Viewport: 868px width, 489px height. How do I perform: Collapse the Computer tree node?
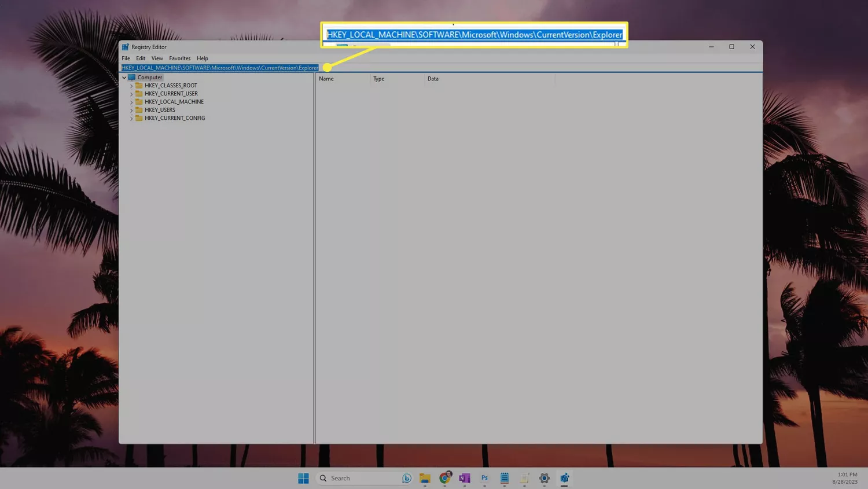tap(124, 78)
